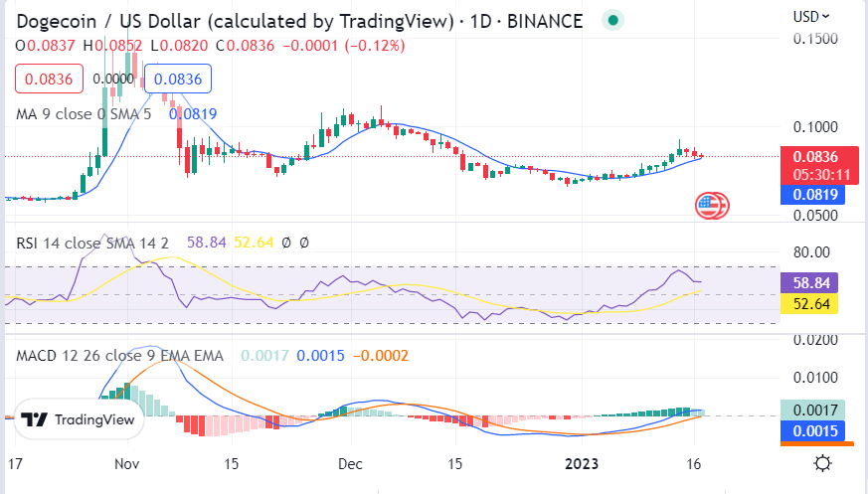Viewport: 868px width, 494px height.
Task: Click the Dec label on time axis
Action: tap(350, 463)
